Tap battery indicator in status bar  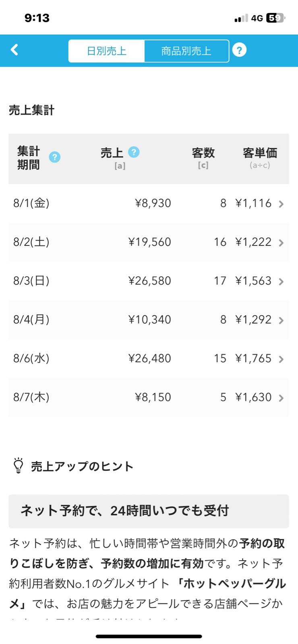(275, 18)
